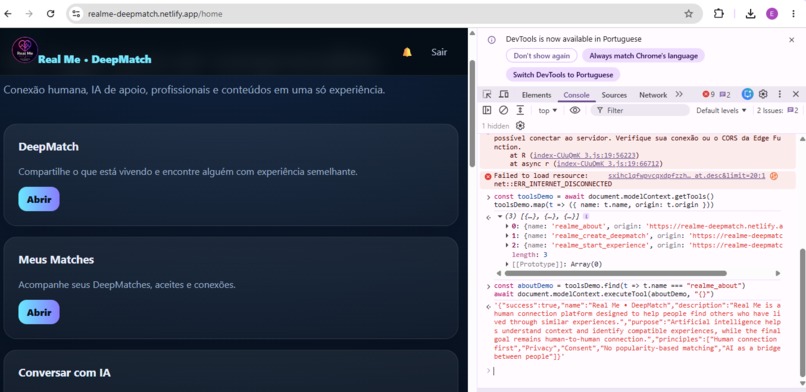Click the Don't show again button

541,55
